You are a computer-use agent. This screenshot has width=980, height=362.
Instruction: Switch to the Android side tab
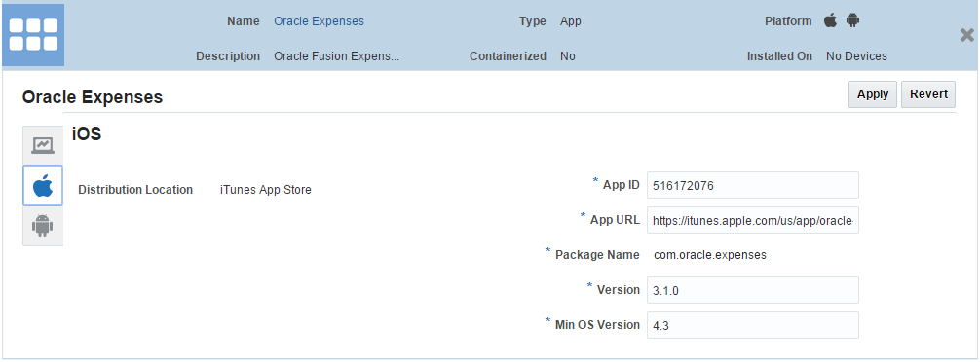coord(43,226)
